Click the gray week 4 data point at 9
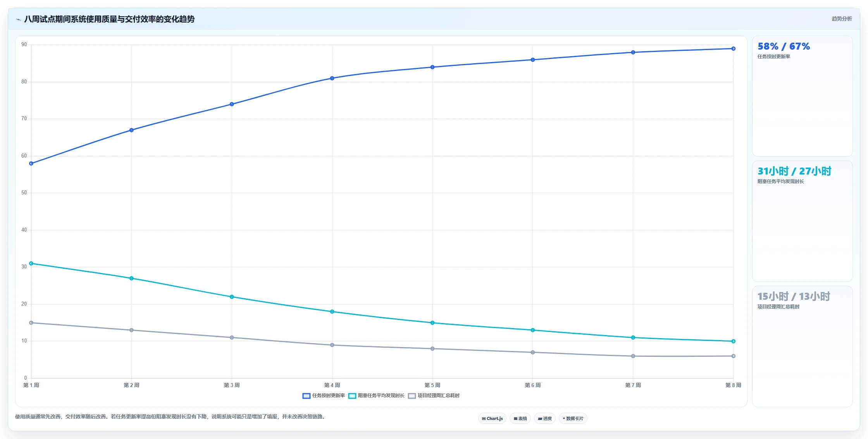Image resolution: width=868 pixels, height=439 pixels. point(332,345)
